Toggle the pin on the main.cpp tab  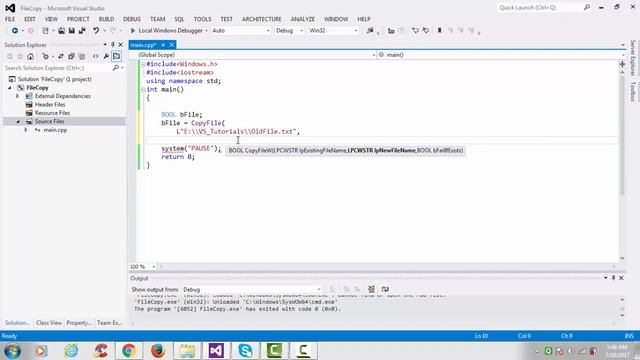coord(163,45)
